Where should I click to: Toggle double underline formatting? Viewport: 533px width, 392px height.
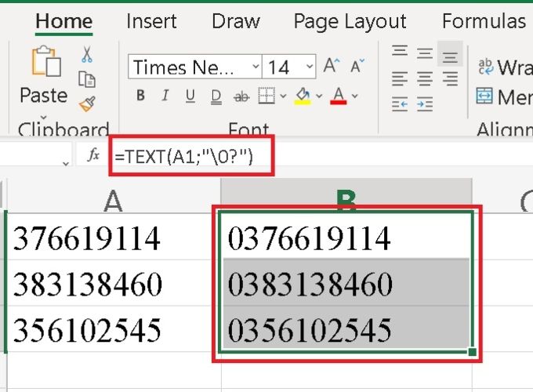[216, 96]
